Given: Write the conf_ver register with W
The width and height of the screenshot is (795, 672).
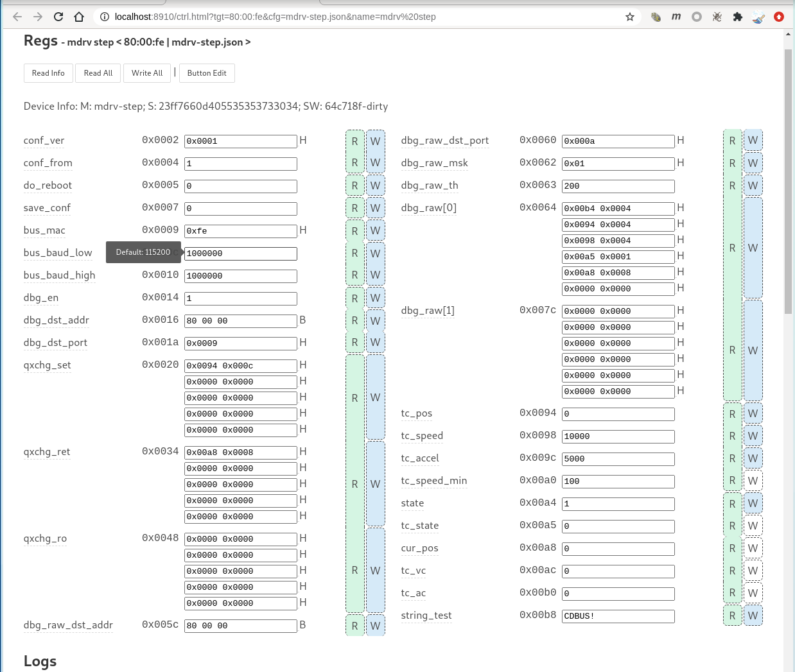Looking at the screenshot, I should (x=376, y=141).
